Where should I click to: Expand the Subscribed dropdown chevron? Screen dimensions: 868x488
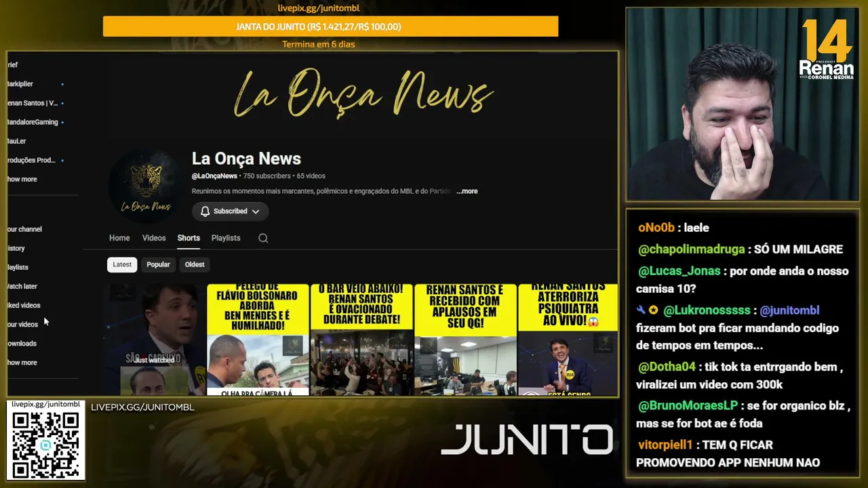[x=256, y=211]
